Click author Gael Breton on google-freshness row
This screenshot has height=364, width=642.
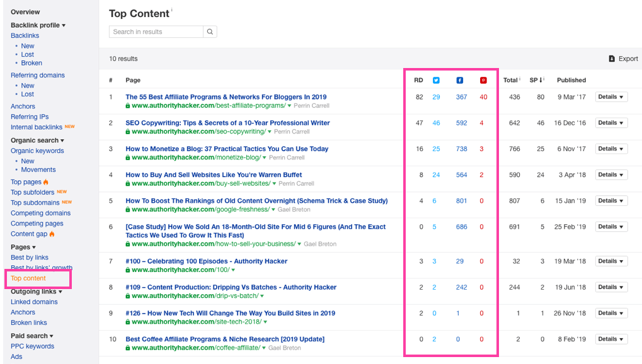[x=294, y=210]
